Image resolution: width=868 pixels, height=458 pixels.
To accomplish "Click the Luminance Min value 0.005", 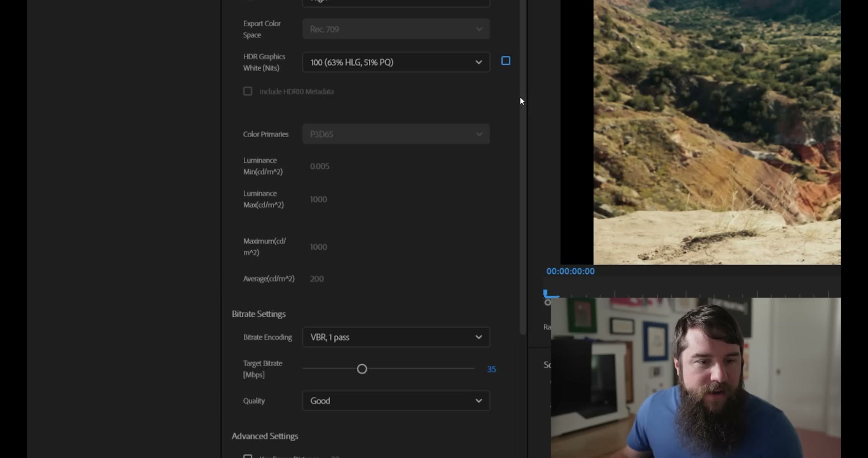I will point(320,166).
